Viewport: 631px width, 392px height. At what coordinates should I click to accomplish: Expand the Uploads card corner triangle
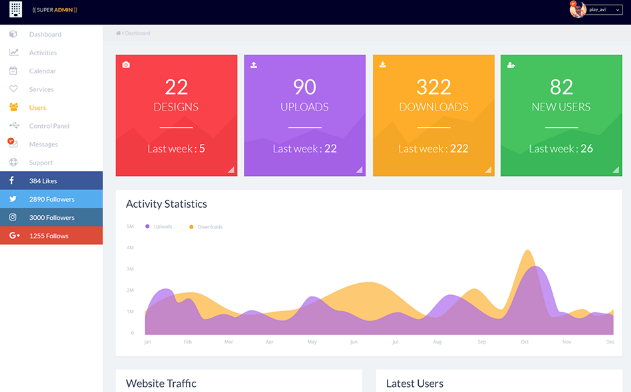[x=359, y=170]
